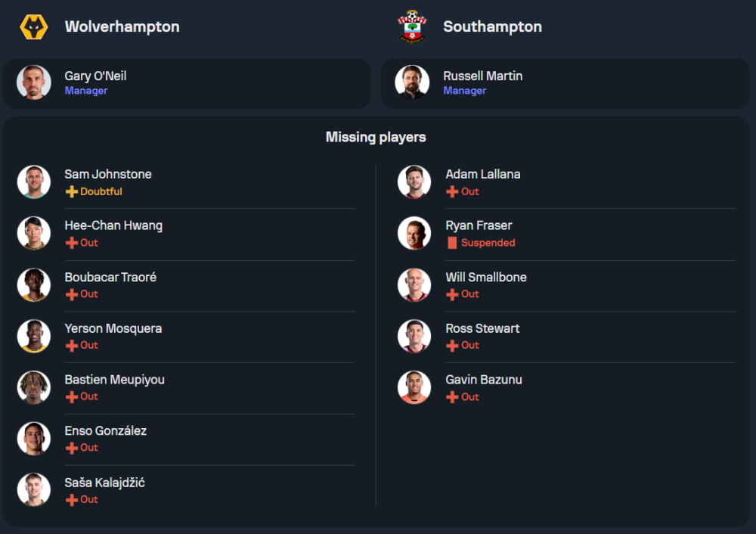Open Yerson Mosquera's player profile name
This screenshot has height=534, width=756.
(113, 328)
